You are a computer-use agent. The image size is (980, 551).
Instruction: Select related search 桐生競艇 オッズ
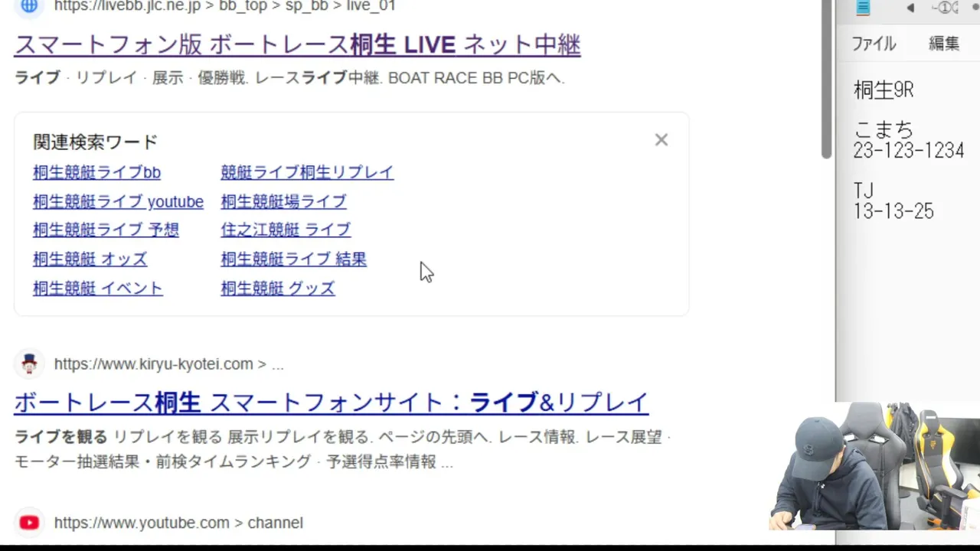tap(90, 259)
